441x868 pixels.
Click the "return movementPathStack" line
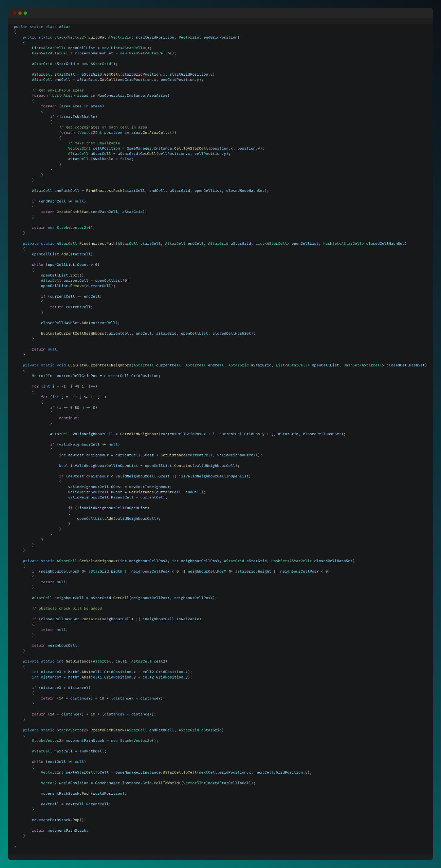[x=60, y=830]
